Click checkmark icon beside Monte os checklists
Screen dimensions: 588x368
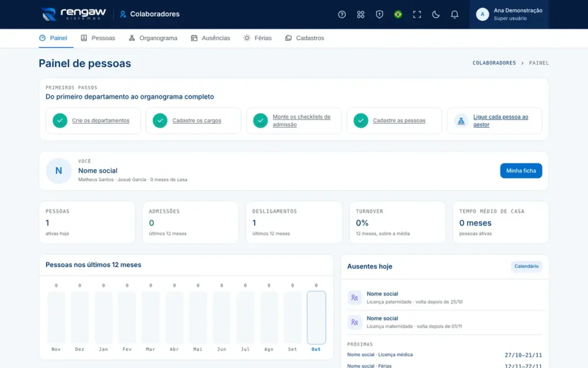tap(260, 121)
